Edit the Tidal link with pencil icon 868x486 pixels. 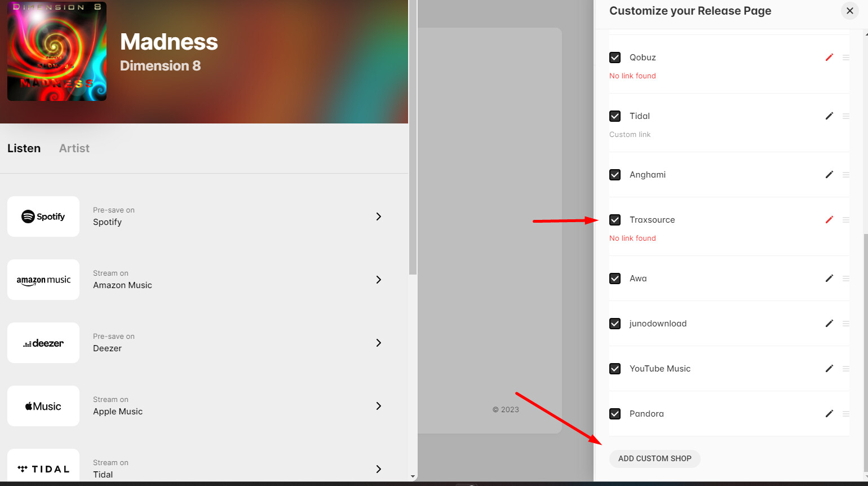point(829,116)
